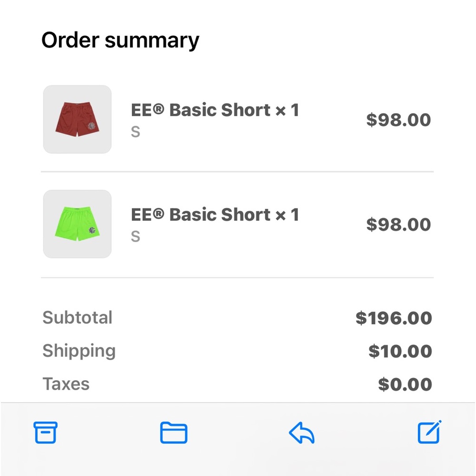This screenshot has height=476, width=476.
Task: Tap the red shorts product thumbnail
Action: click(x=77, y=119)
